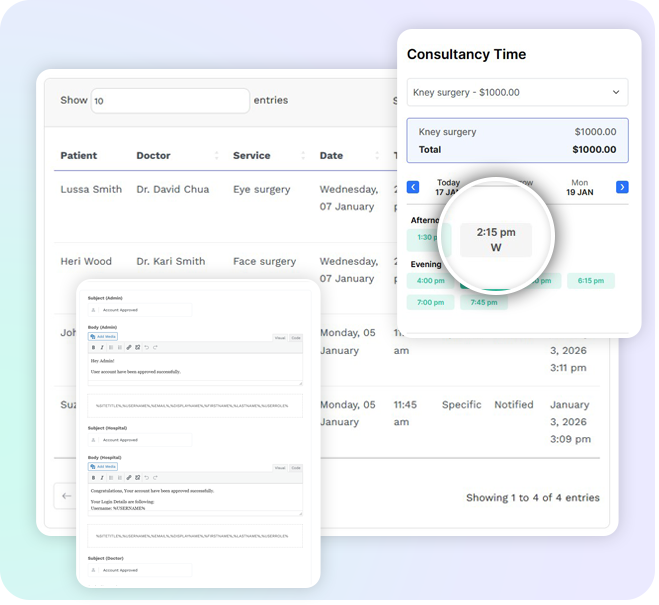Viewport: 659px width, 605px height.
Task: Click Italic icon in Body (Hospital) editor
Action: [x=102, y=478]
